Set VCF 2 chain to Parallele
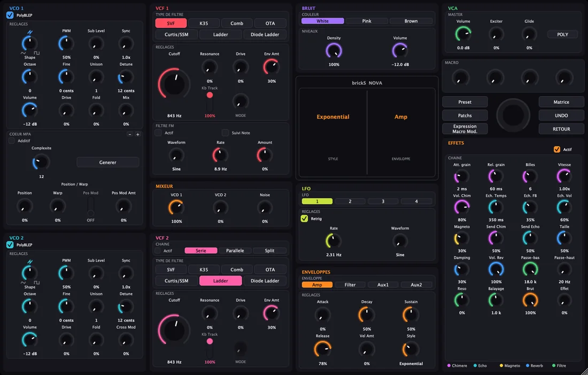 click(x=235, y=250)
